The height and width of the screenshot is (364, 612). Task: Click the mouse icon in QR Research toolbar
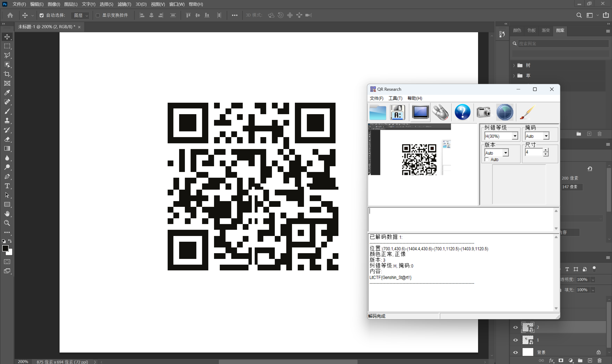tap(441, 112)
